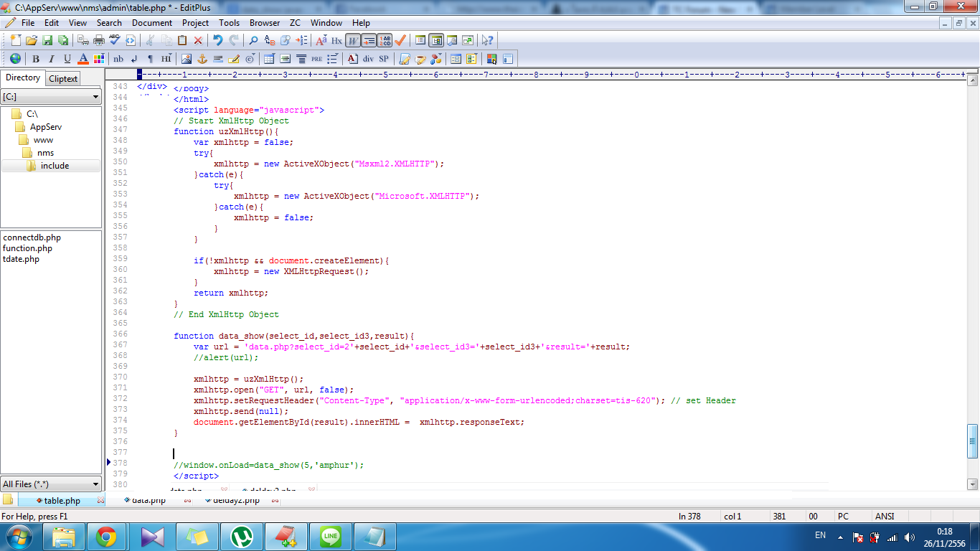Image resolution: width=980 pixels, height=551 pixels.
Task: Open Google Chrome from the taskbar
Action: [x=106, y=537]
